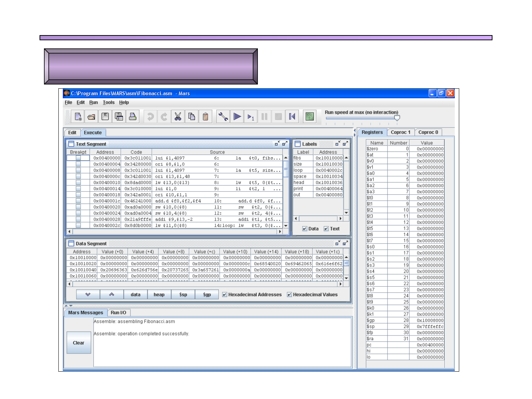Toggle breakpoint checkbox for address 0x0040001c
Screen dimensions: 532x399
coord(78,201)
